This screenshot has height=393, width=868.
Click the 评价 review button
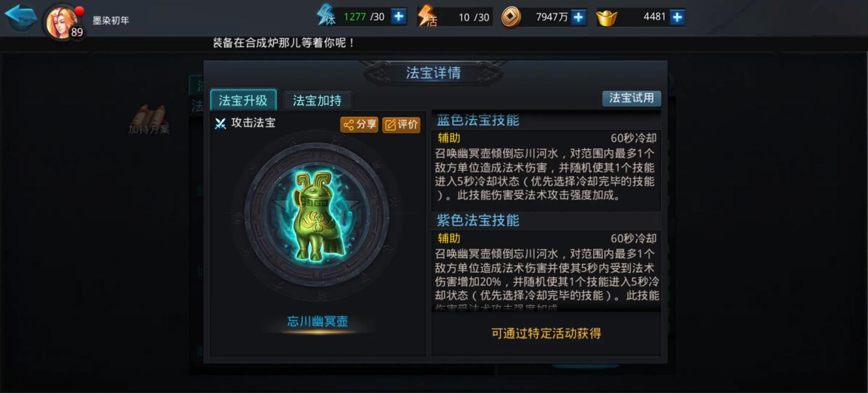pyautogui.click(x=401, y=124)
